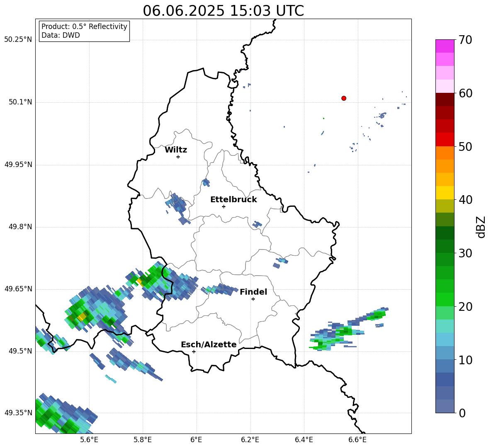Click the bright green colorbar segment above 20
Screen dimensions: 491x448
[x=445, y=299]
